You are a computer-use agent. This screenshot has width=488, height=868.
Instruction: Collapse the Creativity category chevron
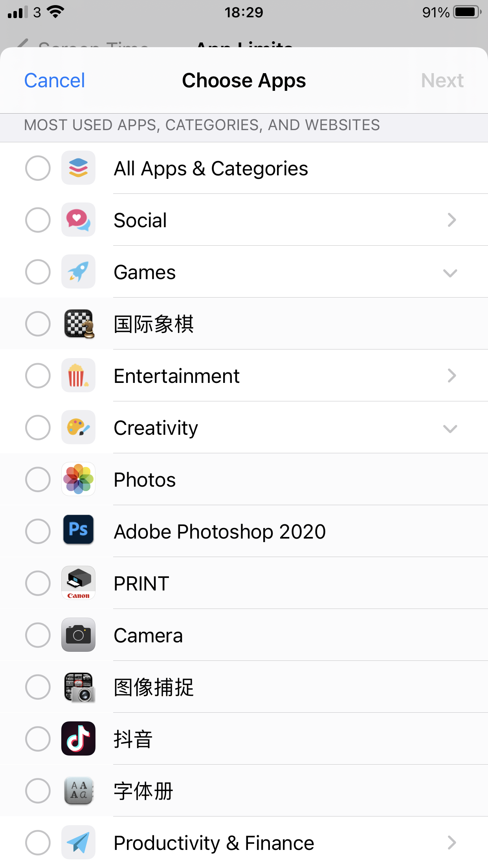click(x=450, y=428)
